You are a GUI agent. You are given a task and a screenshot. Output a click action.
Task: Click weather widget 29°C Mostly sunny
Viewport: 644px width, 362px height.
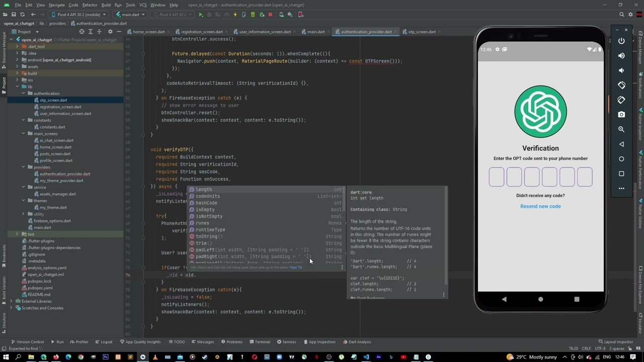point(532,357)
